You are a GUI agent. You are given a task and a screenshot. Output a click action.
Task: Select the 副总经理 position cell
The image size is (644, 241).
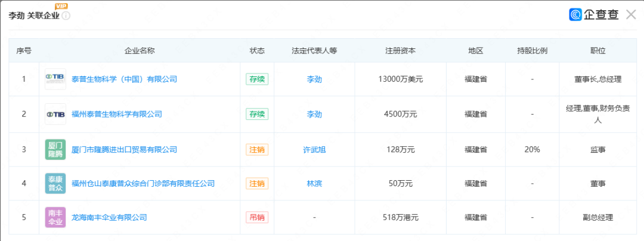point(598,218)
